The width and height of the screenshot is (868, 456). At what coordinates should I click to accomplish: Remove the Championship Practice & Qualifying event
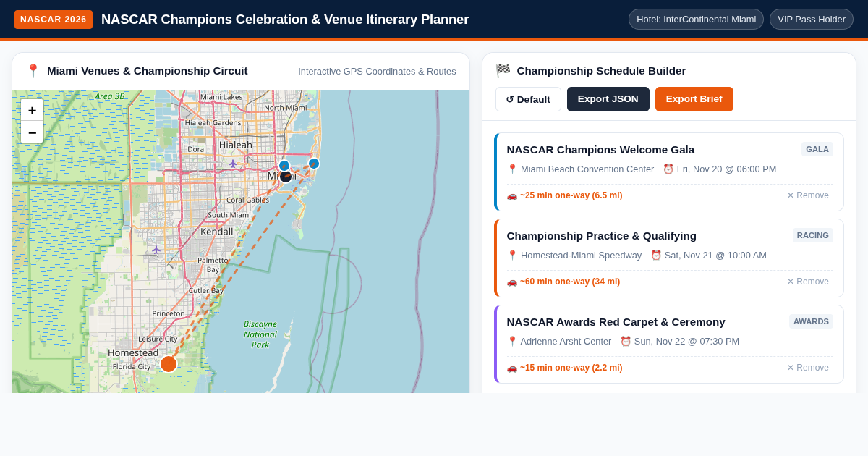[808, 282]
